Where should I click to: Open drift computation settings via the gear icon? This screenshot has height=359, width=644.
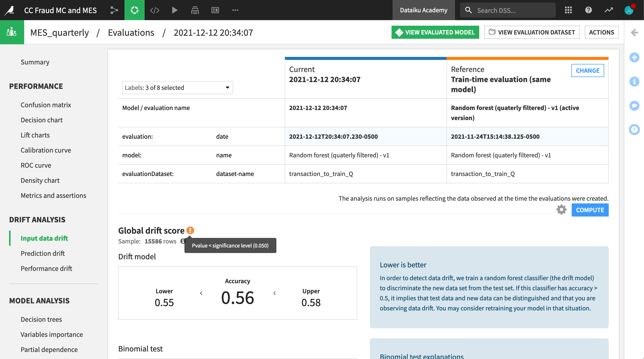(x=561, y=210)
